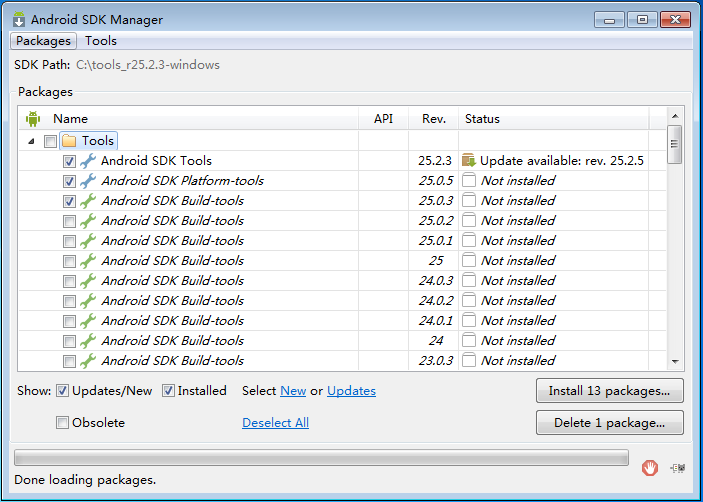Toggle the Installed filter checkbox

pyautogui.click(x=168, y=391)
